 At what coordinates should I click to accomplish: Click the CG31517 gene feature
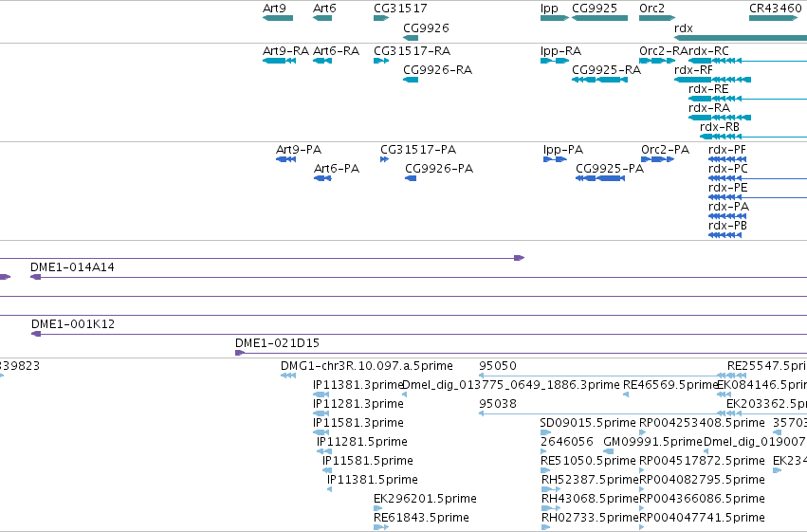point(381,18)
